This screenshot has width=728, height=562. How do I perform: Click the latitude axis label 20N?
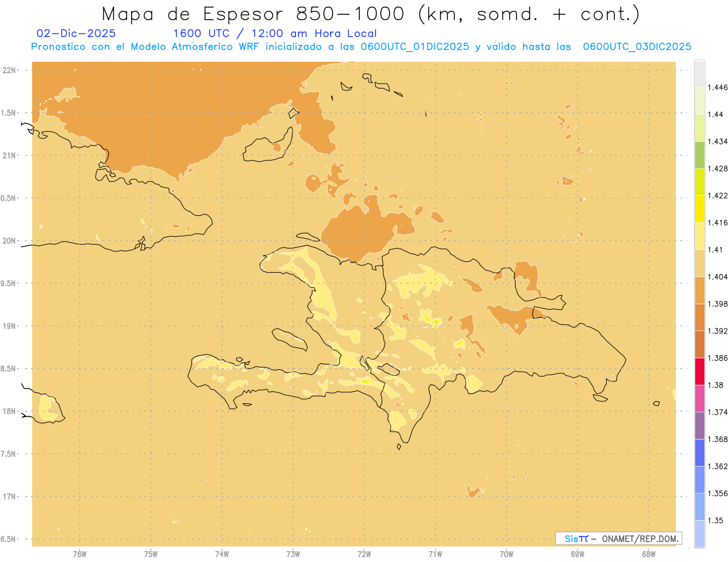click(9, 241)
